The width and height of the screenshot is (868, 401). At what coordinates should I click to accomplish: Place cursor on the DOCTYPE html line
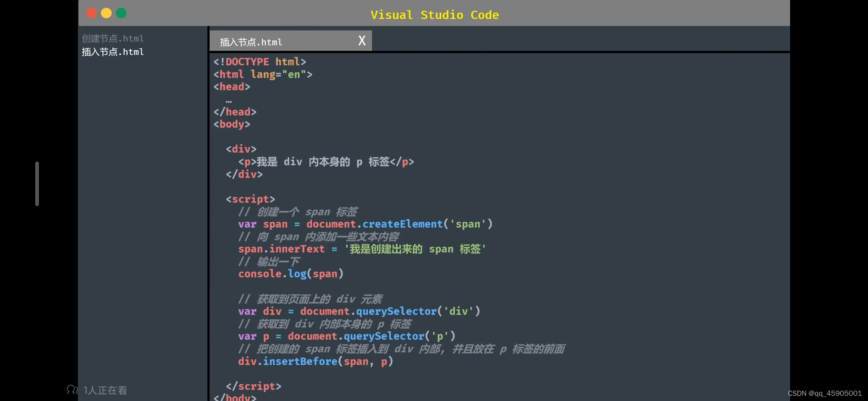(x=260, y=62)
